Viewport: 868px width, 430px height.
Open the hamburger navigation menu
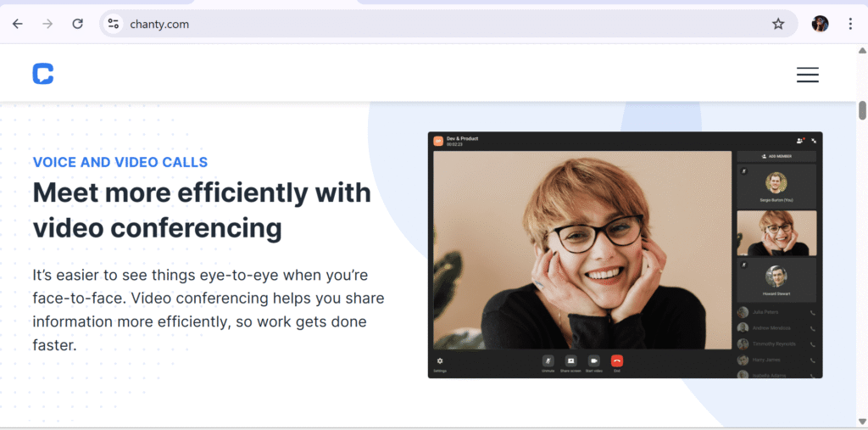point(808,75)
